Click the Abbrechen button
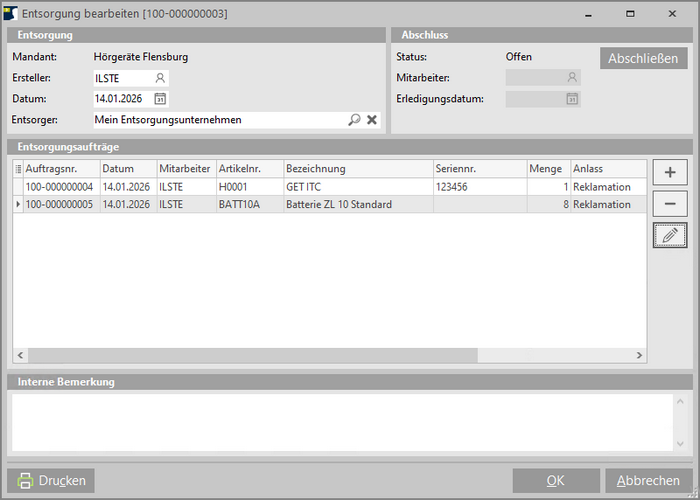The image size is (700, 500). click(649, 480)
